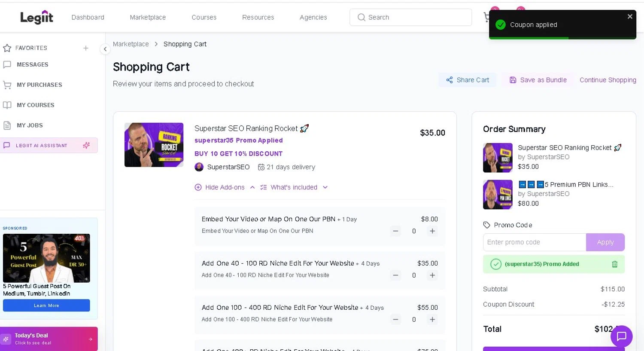Viewport: 644px width, 351px height.
Task: Open My Courses in sidebar
Action: [35, 105]
